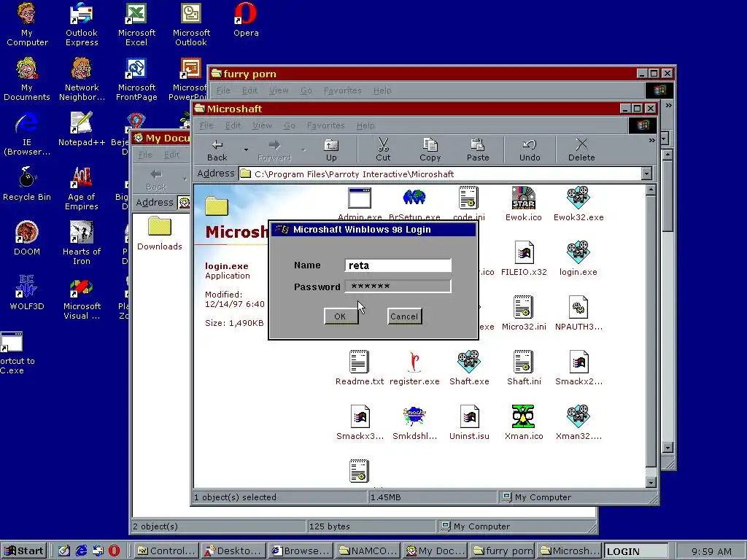Click the clock showing 9:59 AM

[711, 551]
